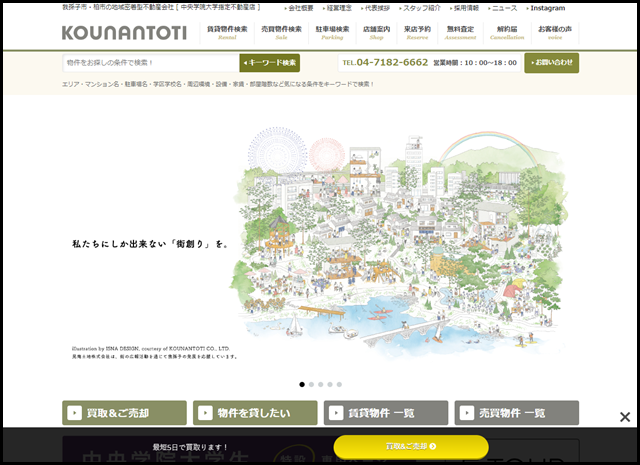Click arrow icon on 賃貸物件 一覧 button
This screenshot has width=640, height=465.
coord(336,413)
